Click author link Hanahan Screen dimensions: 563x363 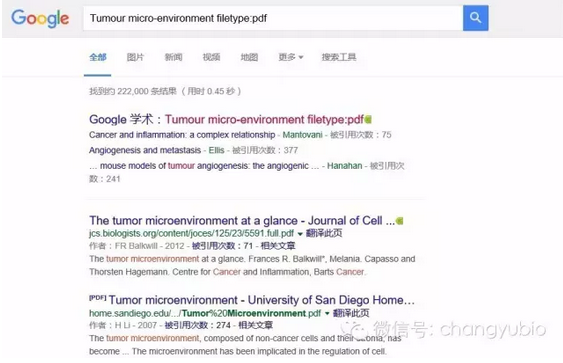coord(344,166)
